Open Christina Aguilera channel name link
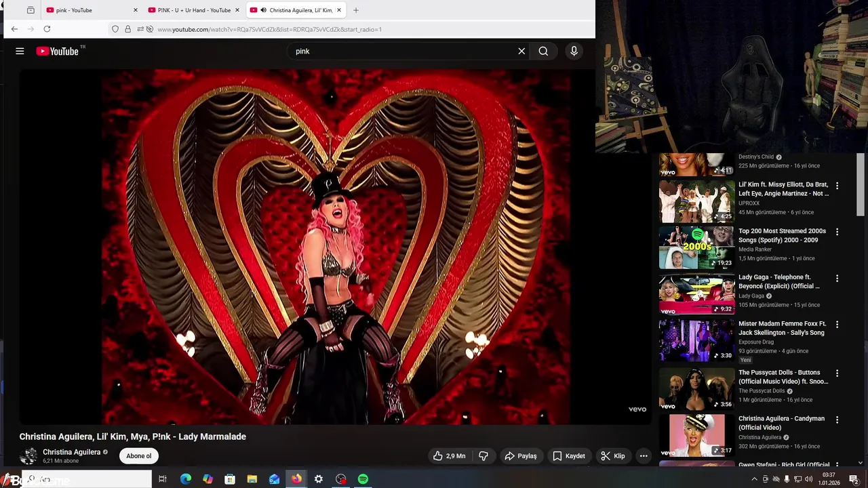This screenshot has height=488, width=868. tap(71, 452)
